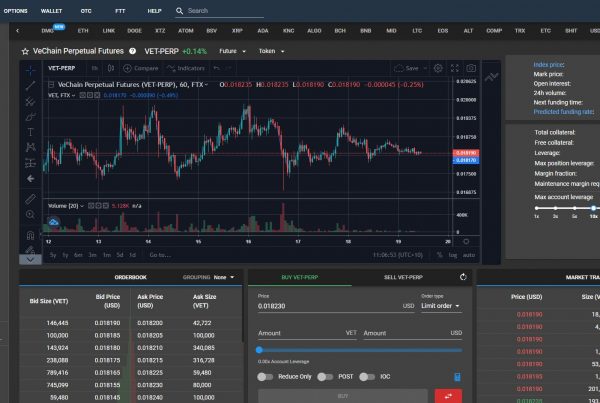
Task: Open the Index price link
Action: click(548, 65)
